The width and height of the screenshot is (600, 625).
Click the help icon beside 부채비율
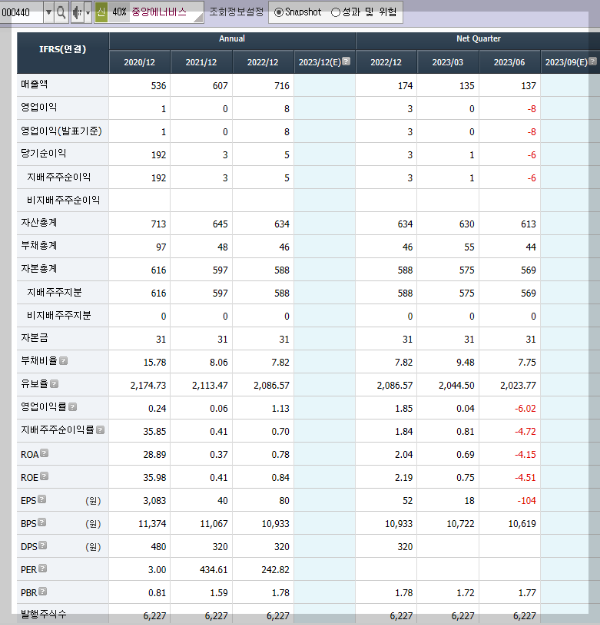click(x=63, y=361)
